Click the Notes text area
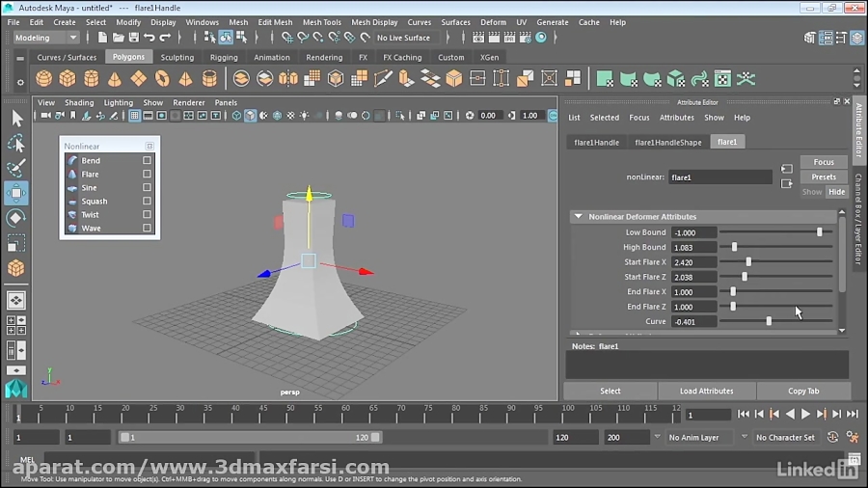This screenshot has height=488, width=868. 707,365
